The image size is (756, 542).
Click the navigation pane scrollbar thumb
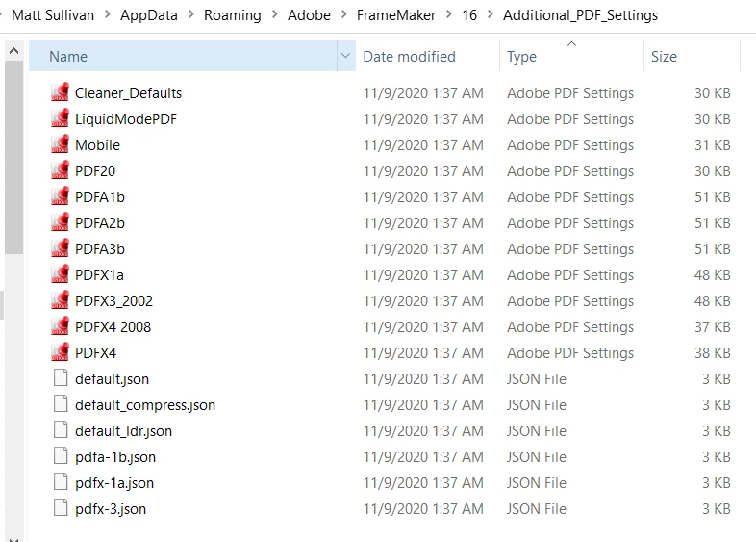tap(14, 157)
